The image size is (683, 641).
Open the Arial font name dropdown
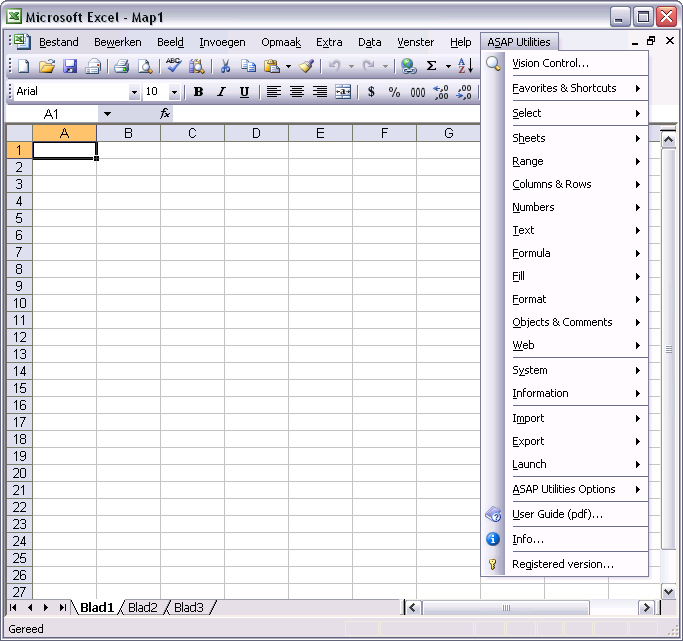click(134, 92)
